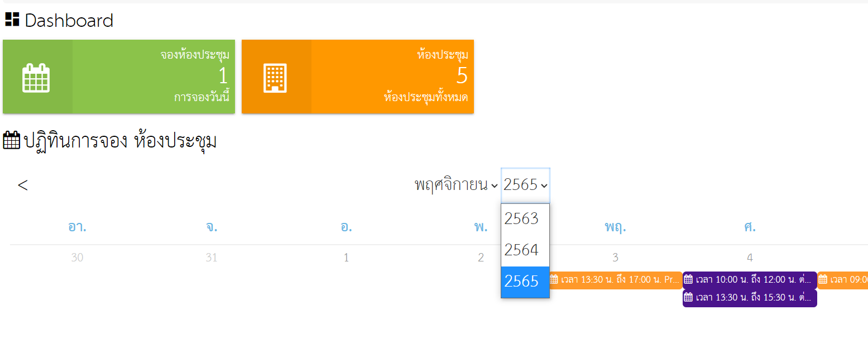Click calendar icon on 13:30–17:00 orange event
This screenshot has width=868, height=338.
(x=554, y=279)
